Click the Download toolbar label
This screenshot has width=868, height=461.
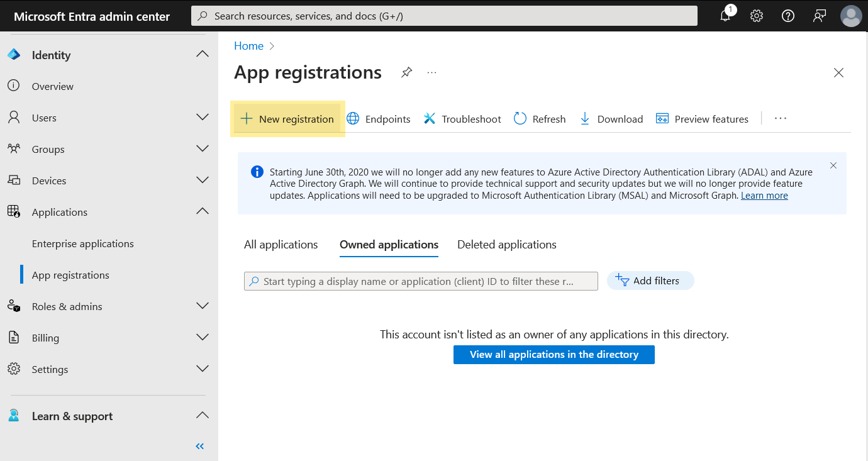click(x=620, y=119)
